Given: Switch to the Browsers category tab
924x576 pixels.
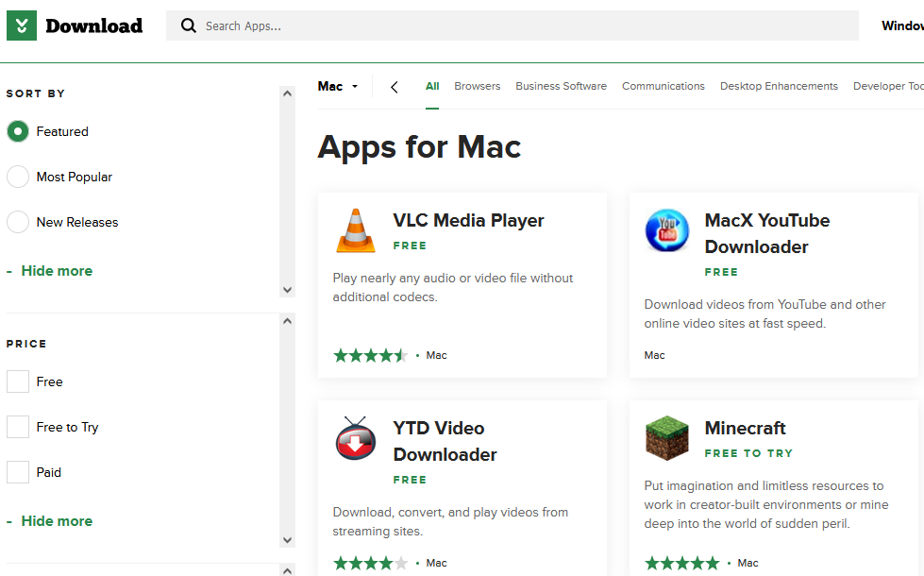Looking at the screenshot, I should (x=478, y=86).
